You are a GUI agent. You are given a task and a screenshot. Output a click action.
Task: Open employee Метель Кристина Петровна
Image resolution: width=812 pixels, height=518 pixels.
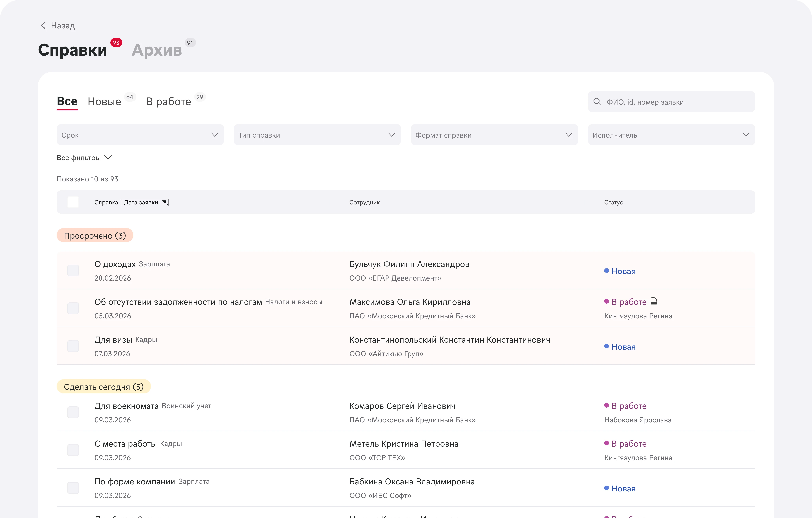(x=404, y=443)
